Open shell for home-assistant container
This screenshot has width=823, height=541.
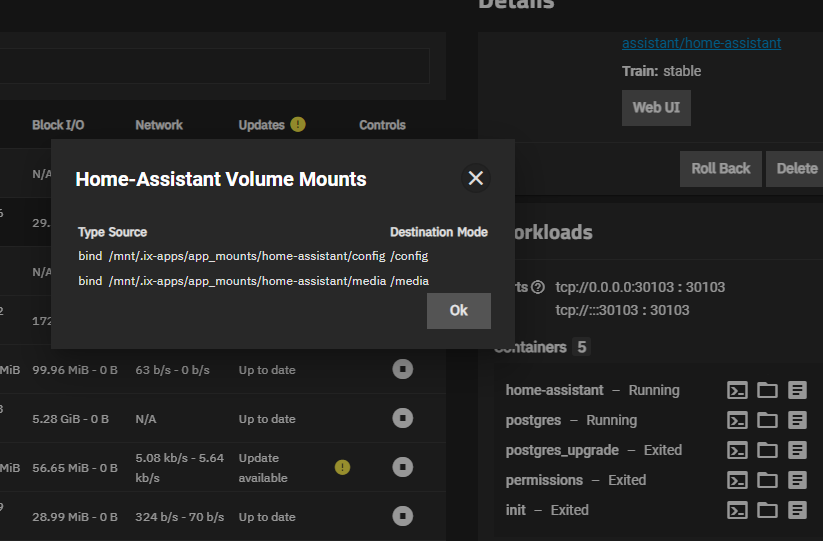[x=737, y=390]
